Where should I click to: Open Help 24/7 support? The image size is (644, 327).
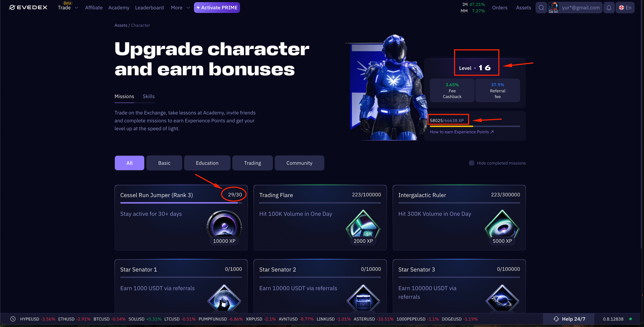[569, 319]
